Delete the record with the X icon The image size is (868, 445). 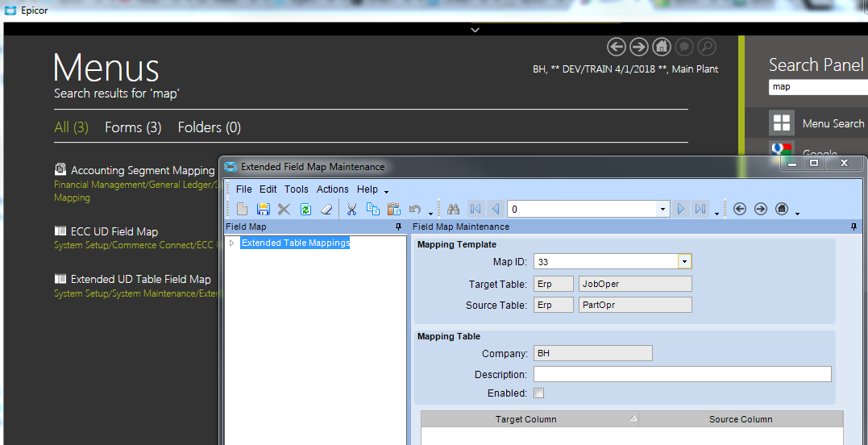point(284,209)
